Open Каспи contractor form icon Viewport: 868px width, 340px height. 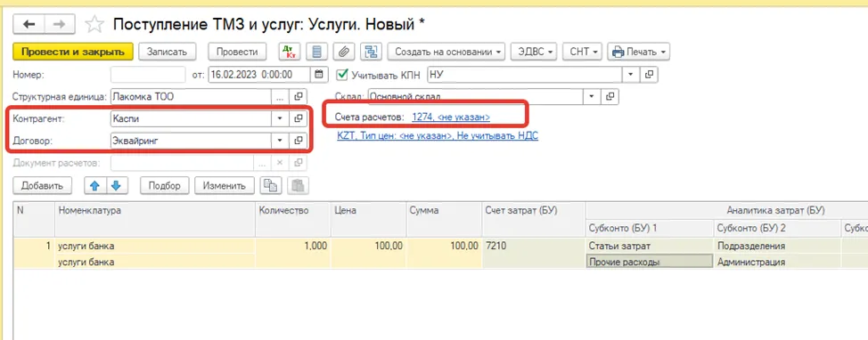(299, 118)
